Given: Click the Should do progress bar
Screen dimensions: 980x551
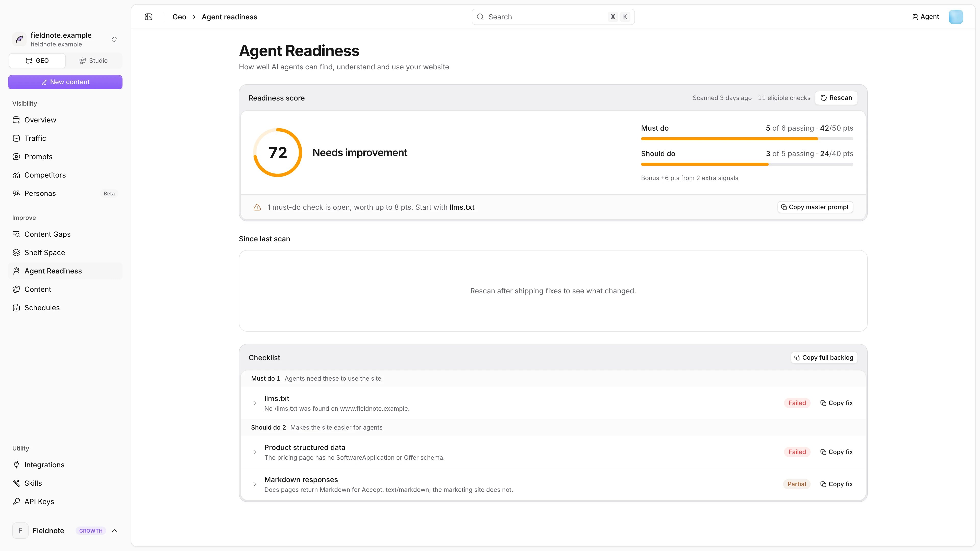Looking at the screenshot, I should coord(747,164).
